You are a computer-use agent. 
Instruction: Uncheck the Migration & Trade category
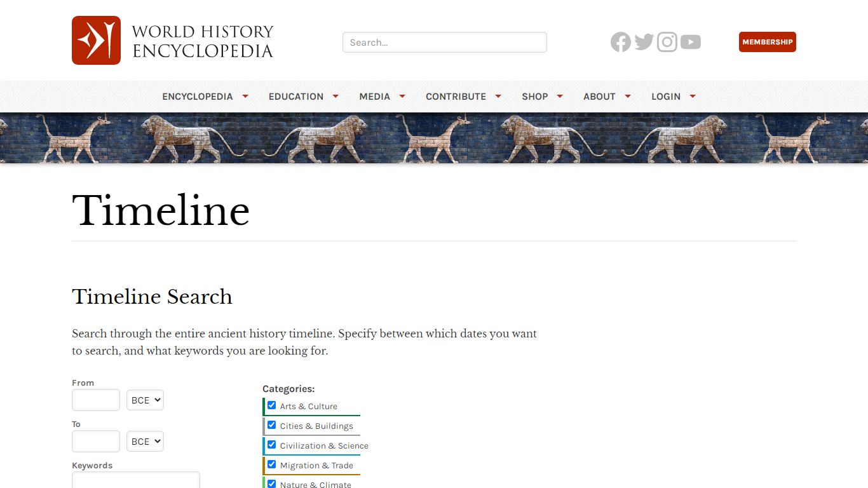pos(272,464)
